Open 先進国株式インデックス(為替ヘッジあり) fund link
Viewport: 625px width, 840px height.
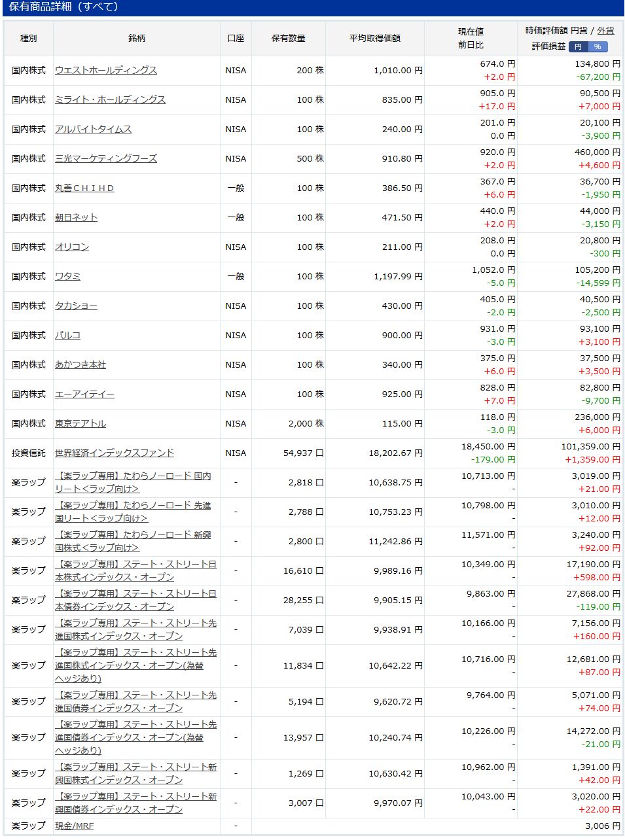point(135,665)
